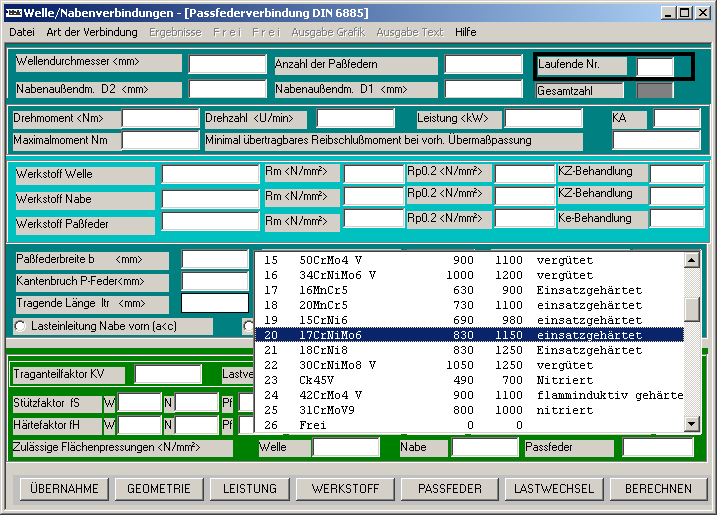Open Art der Verbindung menu
717x515 pixels.
pyautogui.click(x=92, y=32)
